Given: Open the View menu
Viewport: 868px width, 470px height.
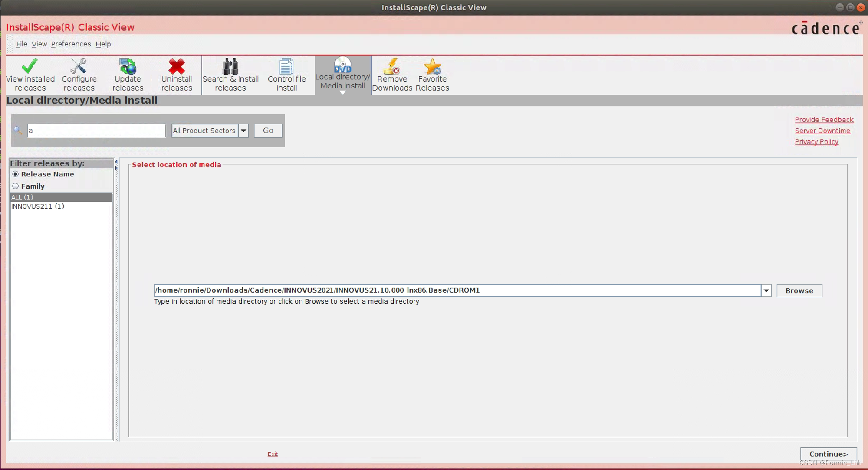Looking at the screenshot, I should [x=39, y=44].
